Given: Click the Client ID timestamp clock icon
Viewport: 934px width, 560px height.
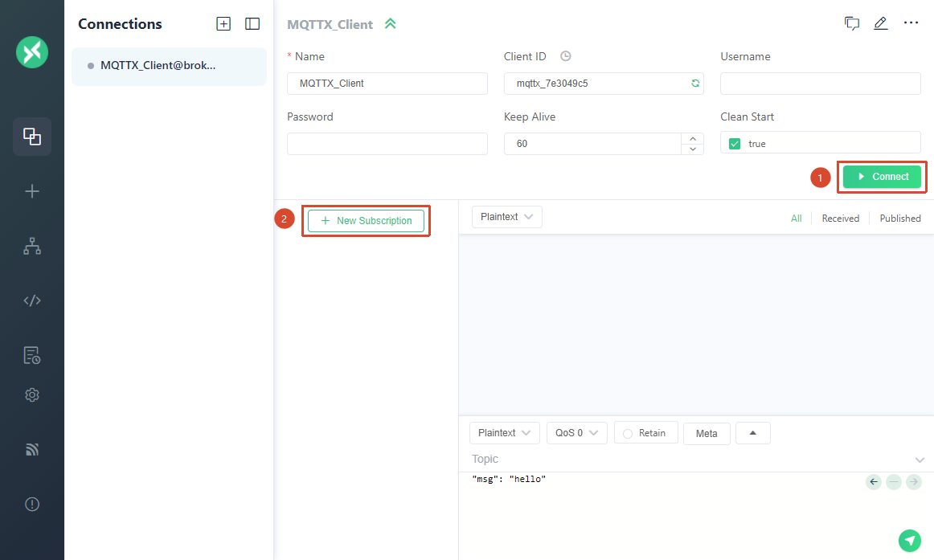Looking at the screenshot, I should click(x=566, y=56).
